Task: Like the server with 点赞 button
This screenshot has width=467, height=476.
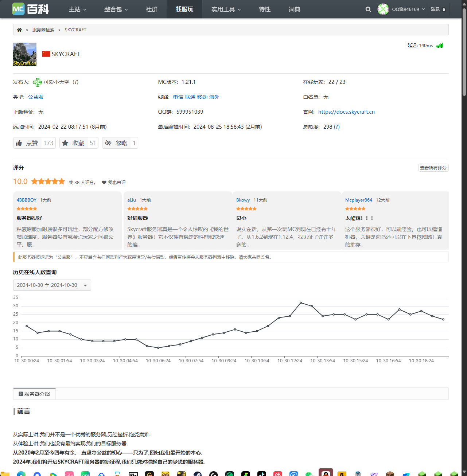Action: (34, 143)
